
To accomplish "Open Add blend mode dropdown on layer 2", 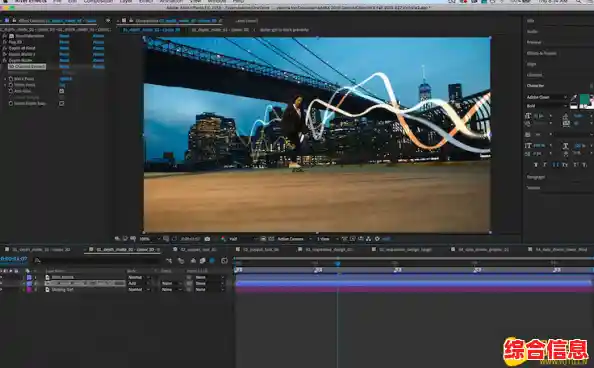I will (x=139, y=283).
